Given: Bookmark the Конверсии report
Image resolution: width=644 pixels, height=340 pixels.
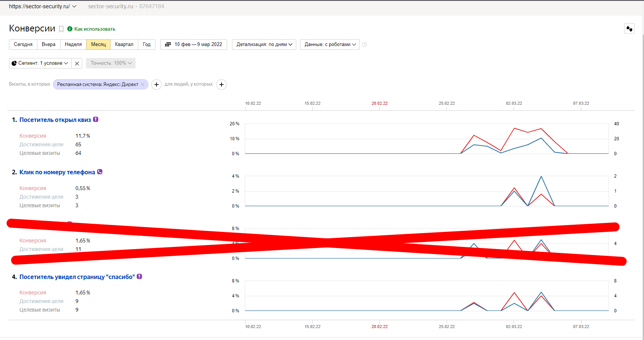Looking at the screenshot, I should (x=61, y=29).
